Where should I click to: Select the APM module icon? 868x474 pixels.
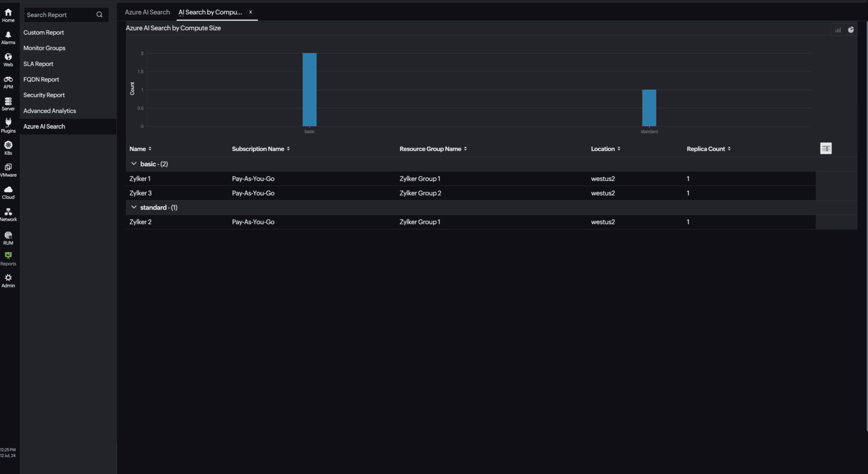(x=8, y=82)
